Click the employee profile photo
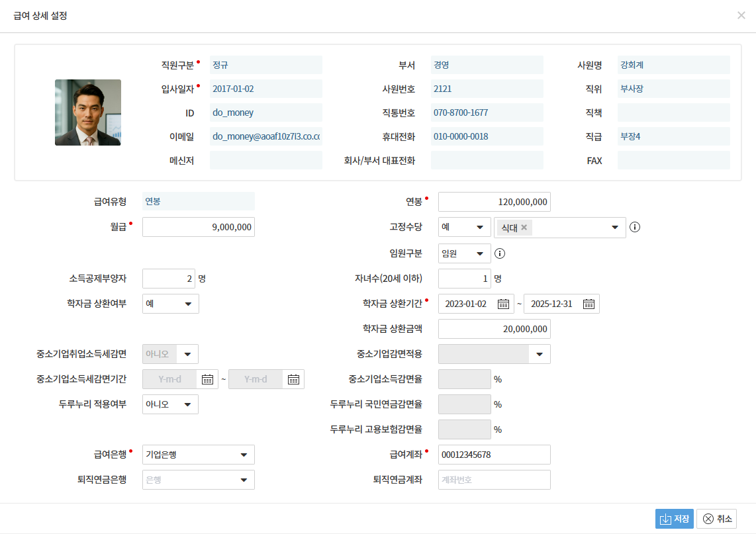 pos(88,112)
